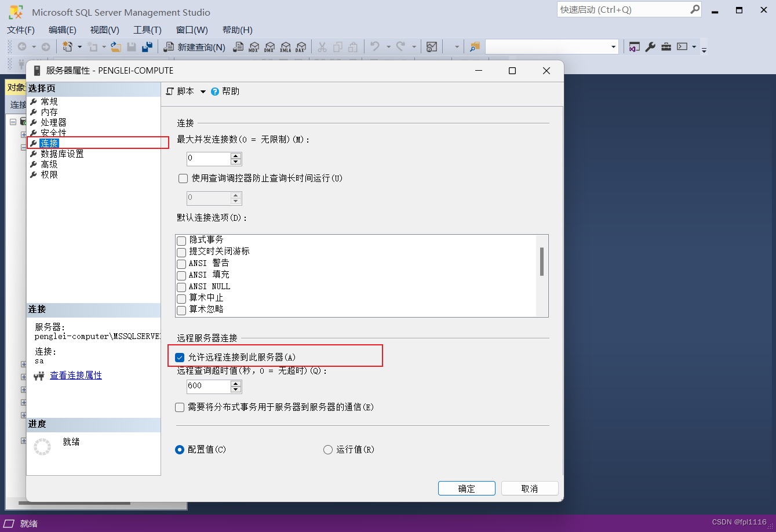Check the 隐式事务 connection option

click(x=181, y=240)
